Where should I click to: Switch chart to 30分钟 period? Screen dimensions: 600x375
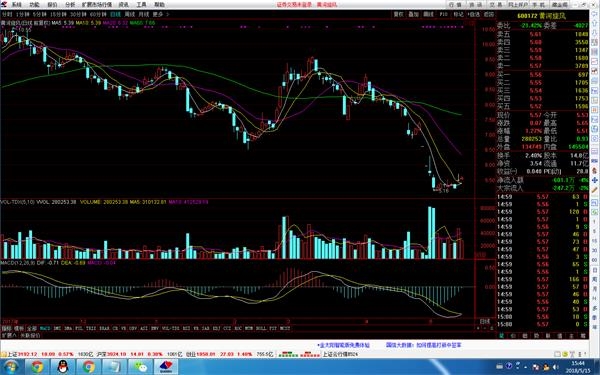point(78,14)
